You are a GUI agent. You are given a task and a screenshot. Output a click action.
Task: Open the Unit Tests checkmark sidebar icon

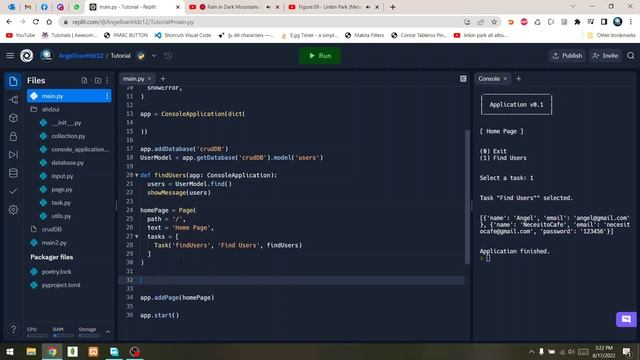[13, 191]
